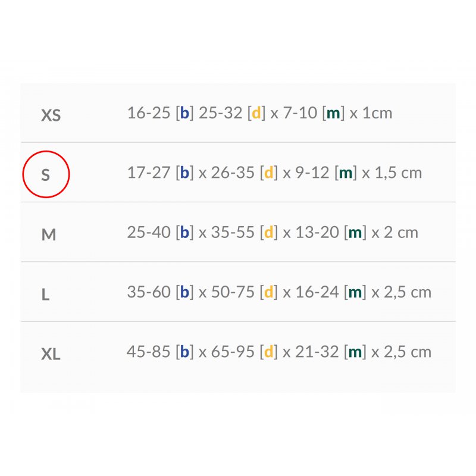Click the green m in S row
This screenshot has width=476, height=476.
coord(346,173)
